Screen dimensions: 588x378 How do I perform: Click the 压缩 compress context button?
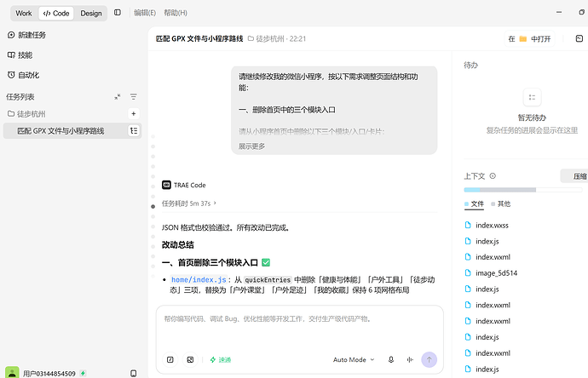[575, 176]
